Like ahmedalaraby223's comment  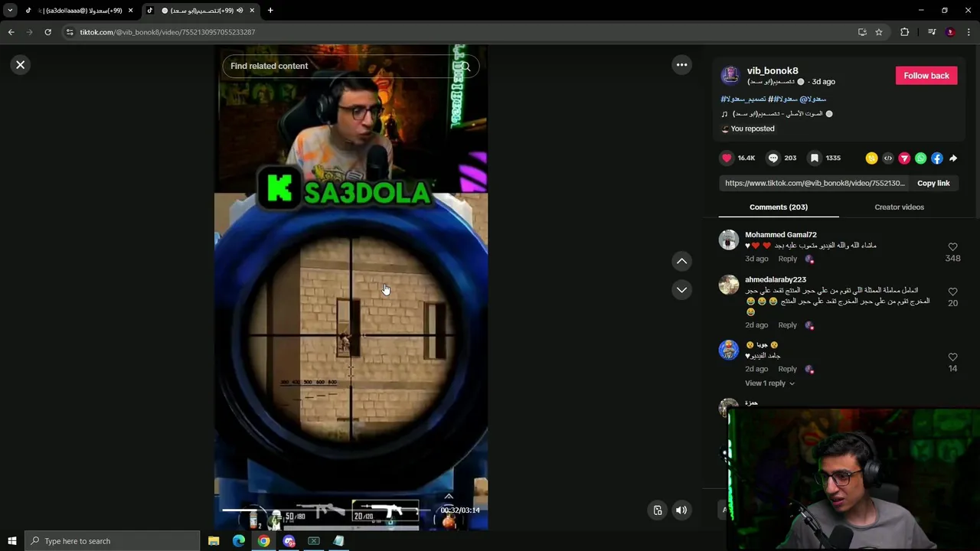pos(952,292)
